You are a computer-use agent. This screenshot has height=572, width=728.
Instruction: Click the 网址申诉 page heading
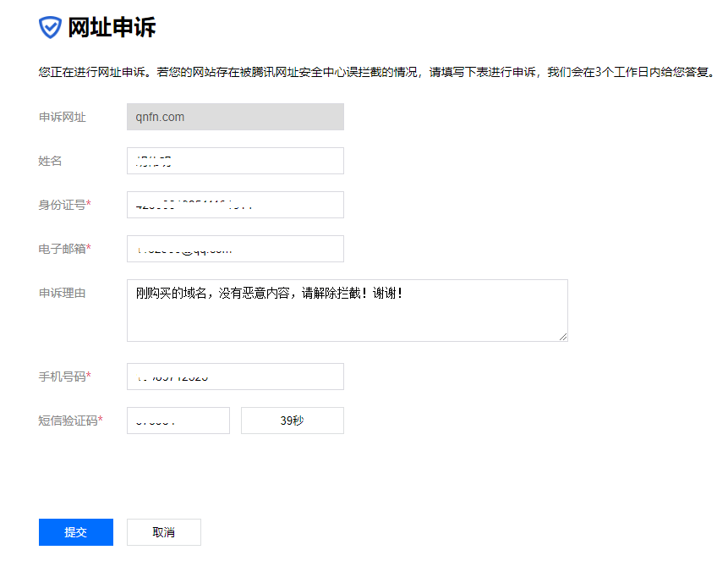coord(112,27)
